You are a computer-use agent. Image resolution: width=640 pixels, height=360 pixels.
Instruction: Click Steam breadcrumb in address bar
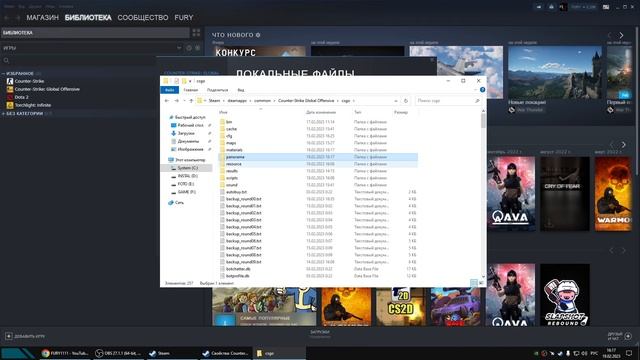(214, 100)
